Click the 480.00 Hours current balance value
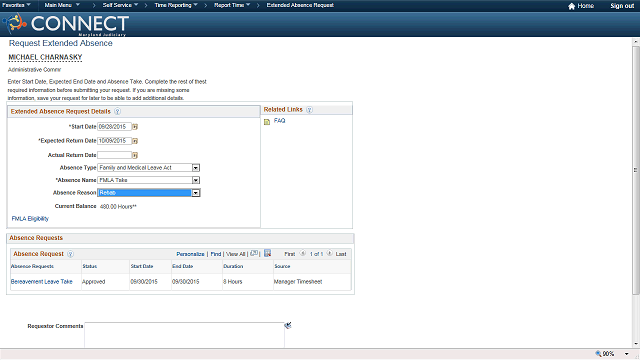The image size is (640, 360). pyautogui.click(x=118, y=207)
